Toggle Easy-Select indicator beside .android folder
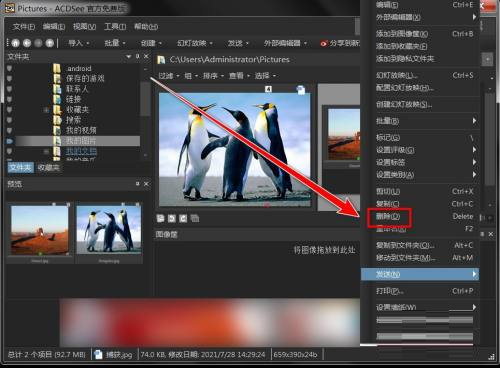This screenshot has width=500, height=368. (x=9, y=68)
